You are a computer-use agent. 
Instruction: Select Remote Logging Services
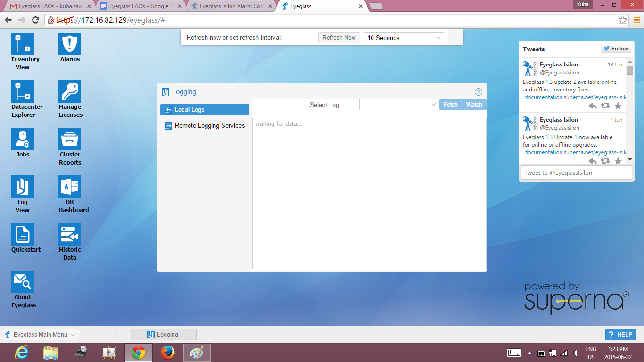click(205, 126)
